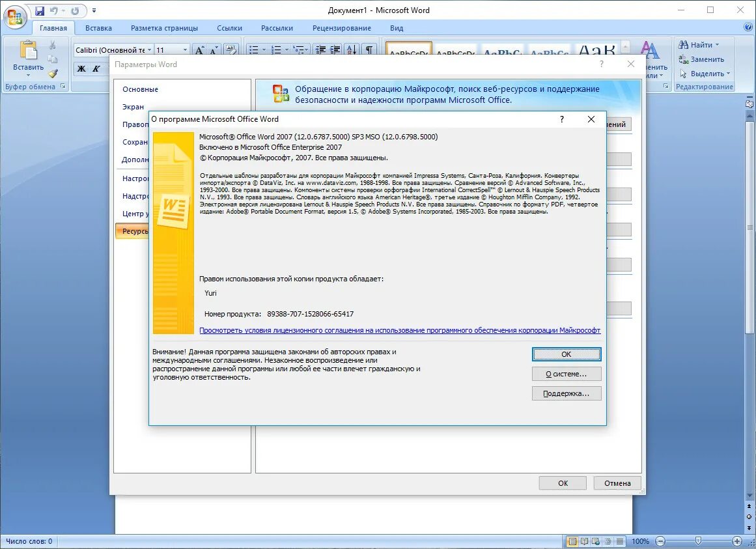Screen dimensions: 756x549
Task: Click the Shrink Font icon
Action: [x=214, y=49]
